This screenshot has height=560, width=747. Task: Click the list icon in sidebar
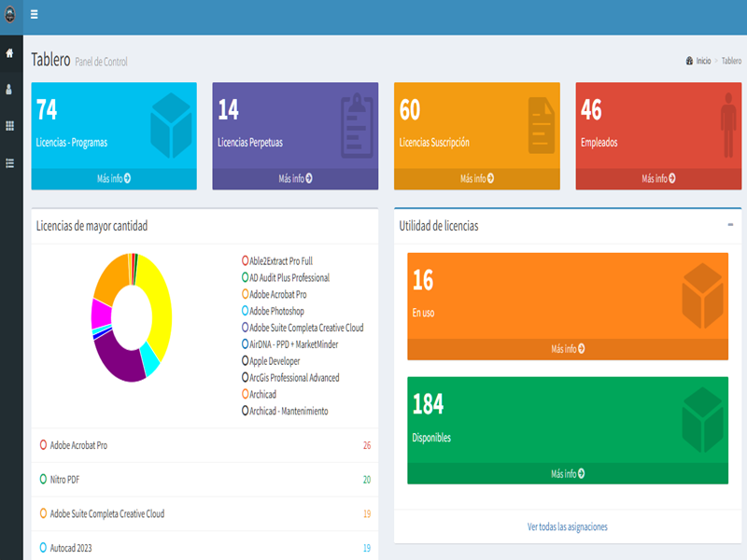coord(10,162)
